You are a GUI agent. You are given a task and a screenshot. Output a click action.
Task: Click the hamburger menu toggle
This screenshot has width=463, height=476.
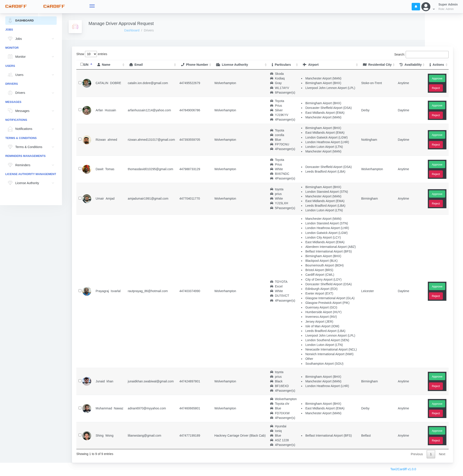92,6
